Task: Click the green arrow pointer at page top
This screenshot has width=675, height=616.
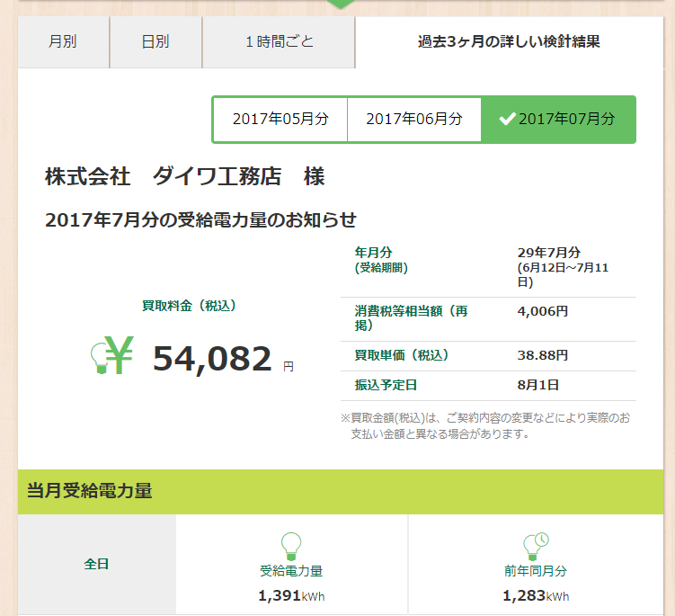Action: (341, 4)
